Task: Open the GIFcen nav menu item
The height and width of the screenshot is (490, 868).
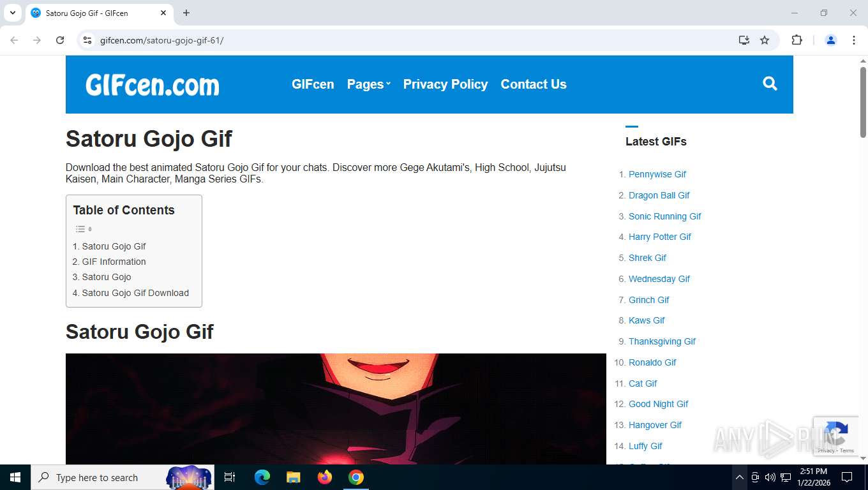Action: coord(313,84)
